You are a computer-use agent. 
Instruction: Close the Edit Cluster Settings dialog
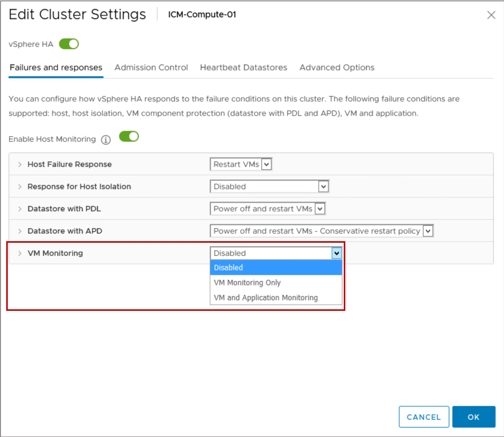(491, 15)
